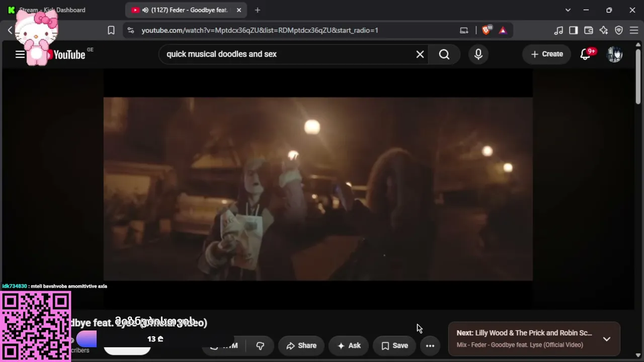Open the Brave Shields lion icon
The width and height of the screenshot is (644, 362).
[x=486, y=30]
